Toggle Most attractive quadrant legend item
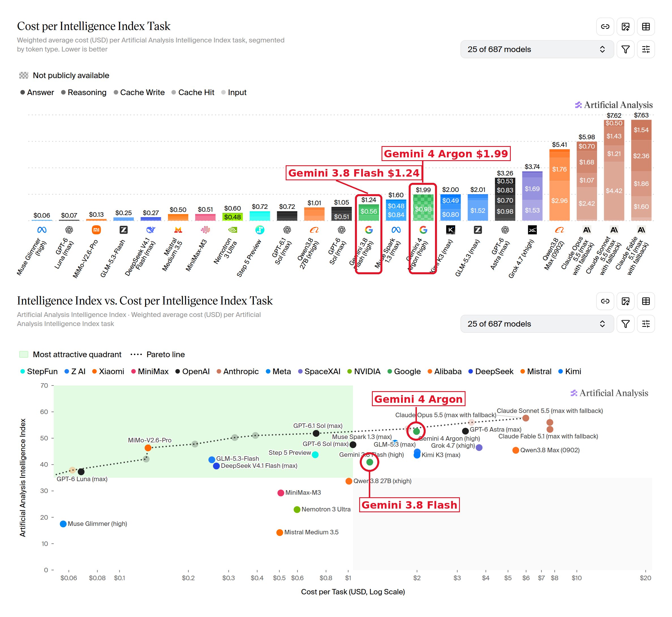This screenshot has height=617, width=672. click(70, 355)
